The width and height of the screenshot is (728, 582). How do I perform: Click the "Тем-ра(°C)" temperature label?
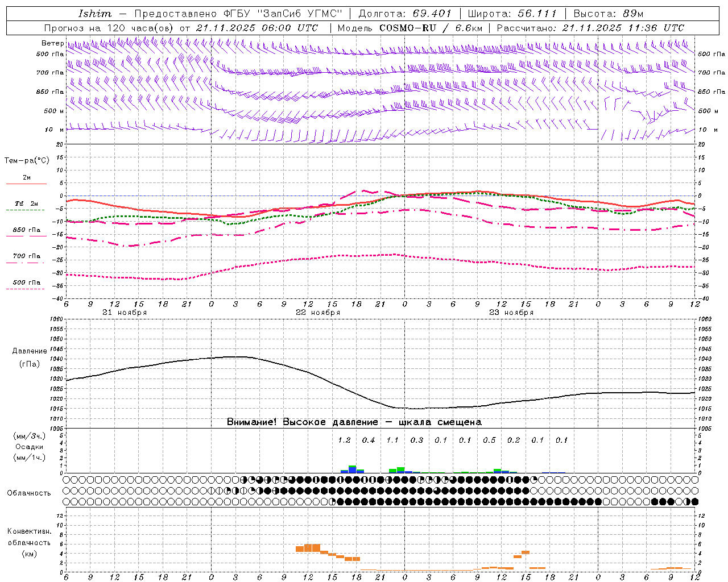tap(27, 161)
